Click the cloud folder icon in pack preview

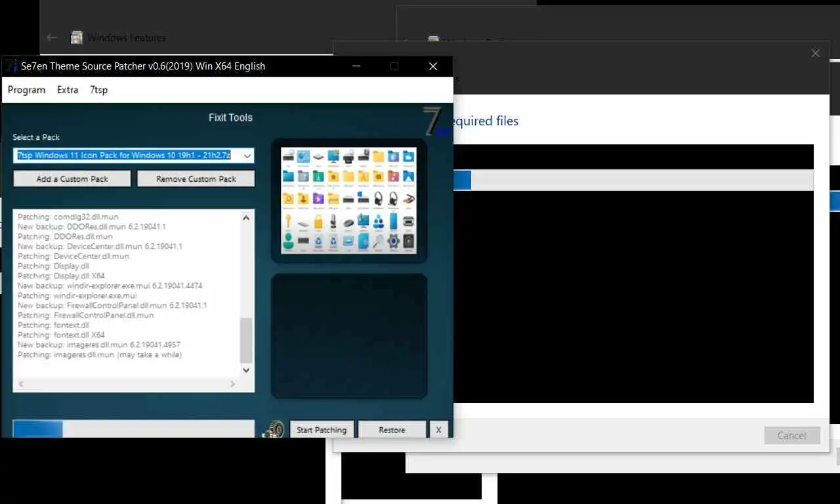coord(408,156)
